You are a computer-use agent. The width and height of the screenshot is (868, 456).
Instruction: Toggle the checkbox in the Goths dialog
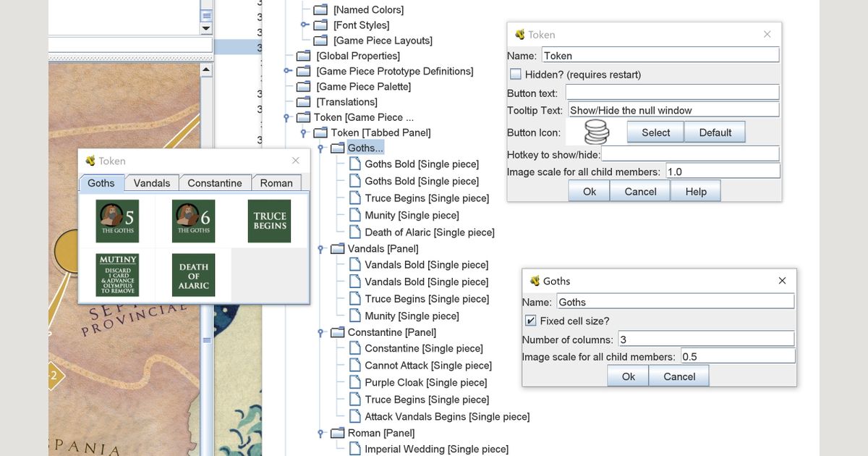click(x=530, y=321)
